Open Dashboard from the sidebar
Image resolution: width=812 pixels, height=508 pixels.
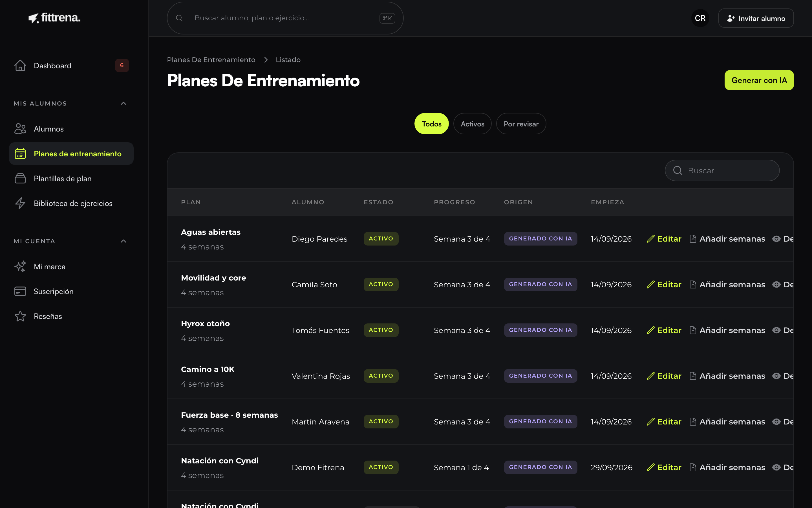[x=71, y=65]
